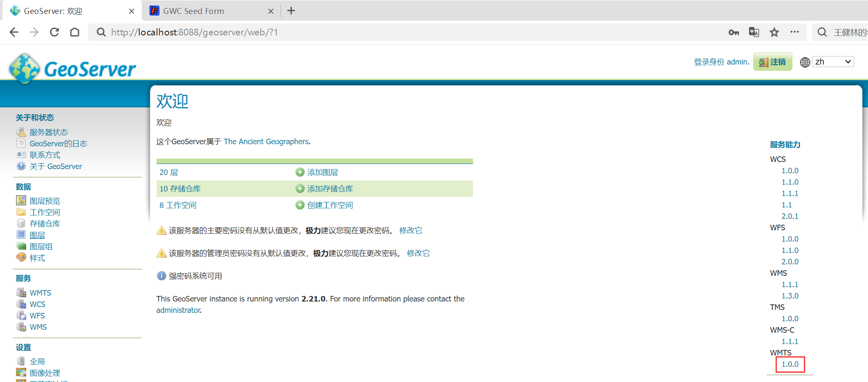
Task: Click the image processing (图像处理) icon
Action: [21, 372]
